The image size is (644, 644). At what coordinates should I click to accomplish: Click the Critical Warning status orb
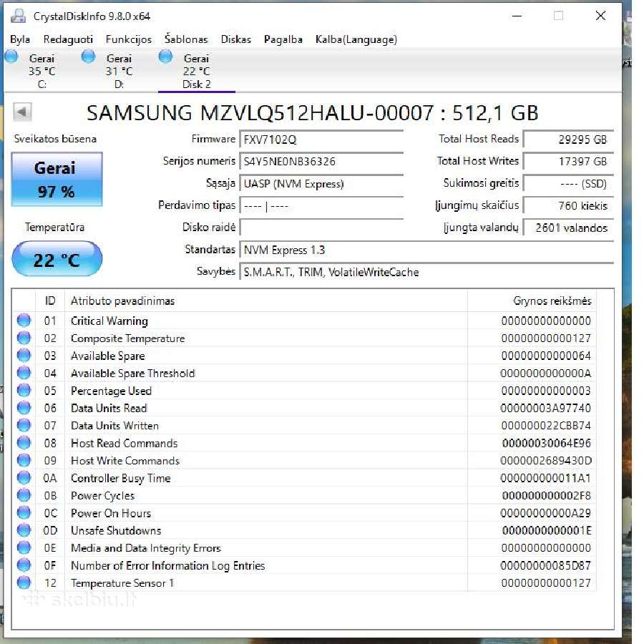tap(24, 321)
